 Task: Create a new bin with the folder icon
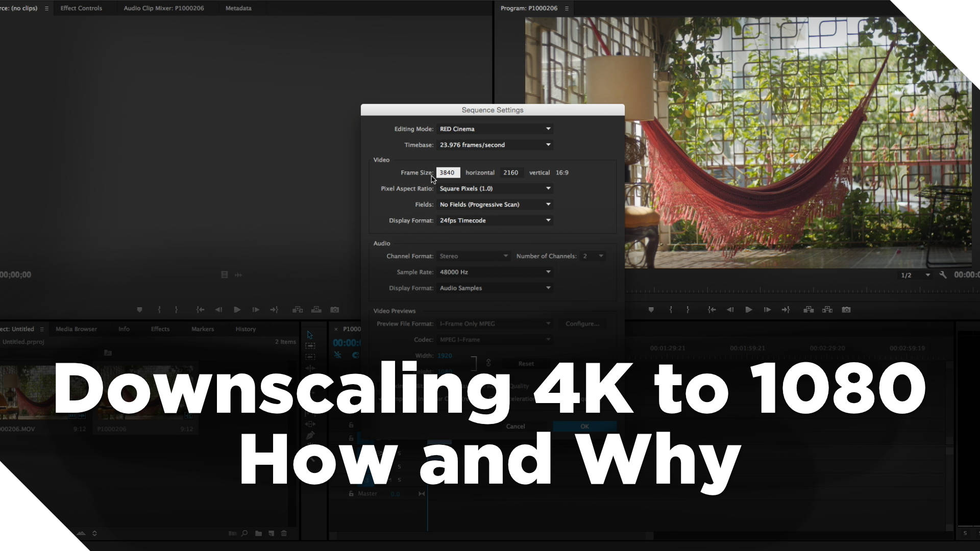coord(258,533)
